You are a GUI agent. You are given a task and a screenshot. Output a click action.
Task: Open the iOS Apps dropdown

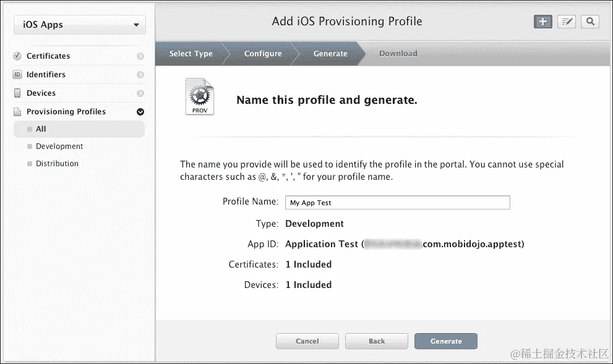(x=80, y=25)
